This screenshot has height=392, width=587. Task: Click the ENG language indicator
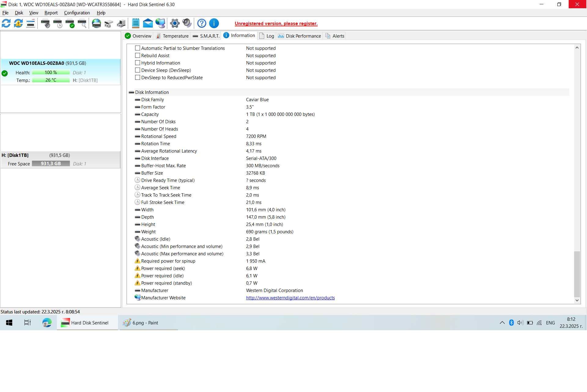[550, 323]
